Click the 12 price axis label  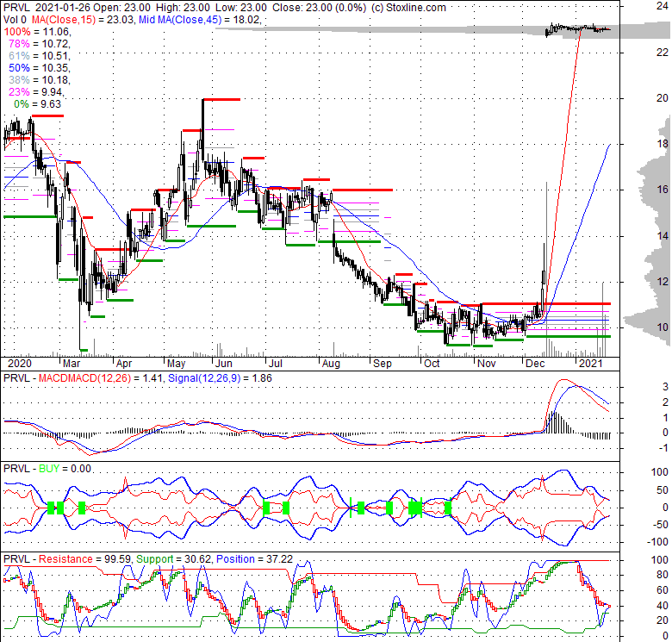(x=663, y=282)
